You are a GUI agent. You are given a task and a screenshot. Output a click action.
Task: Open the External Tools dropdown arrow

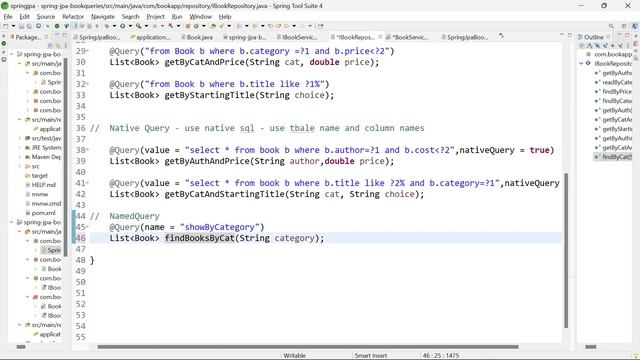pos(147,26)
